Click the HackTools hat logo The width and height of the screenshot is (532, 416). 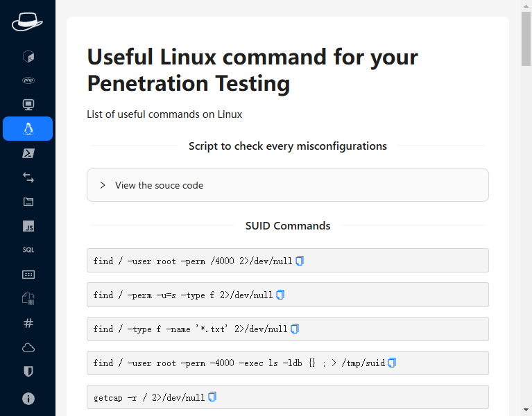[x=27, y=21]
